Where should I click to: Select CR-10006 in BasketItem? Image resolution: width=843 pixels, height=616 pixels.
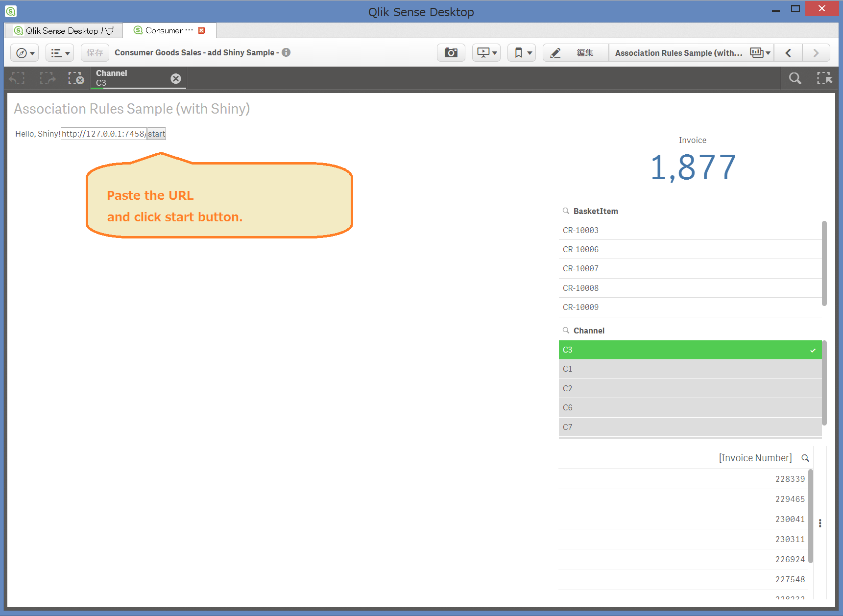click(690, 249)
